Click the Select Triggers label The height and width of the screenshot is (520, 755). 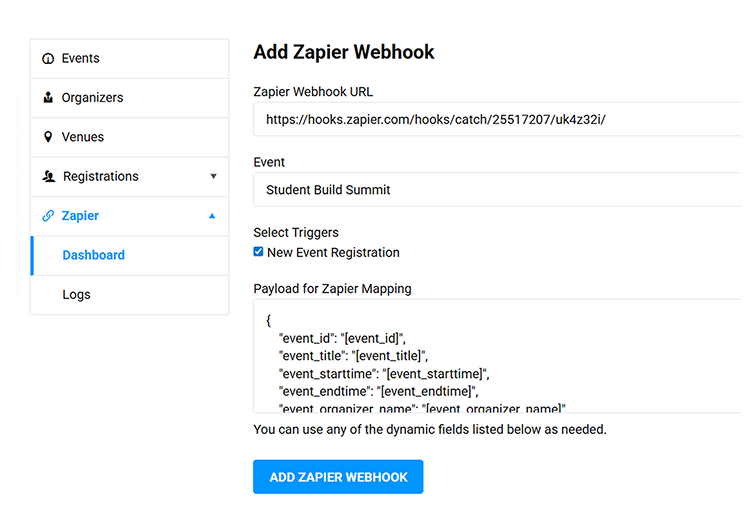(296, 233)
